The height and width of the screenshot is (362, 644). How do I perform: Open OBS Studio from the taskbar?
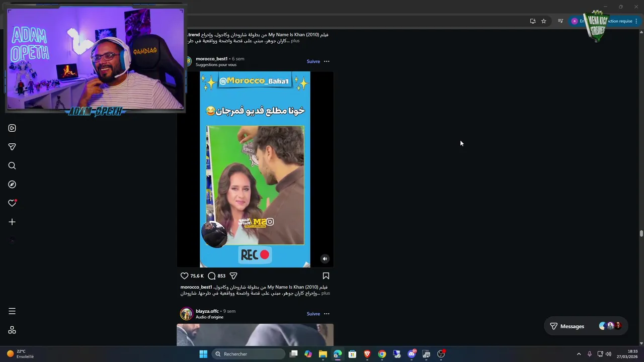[441, 354]
